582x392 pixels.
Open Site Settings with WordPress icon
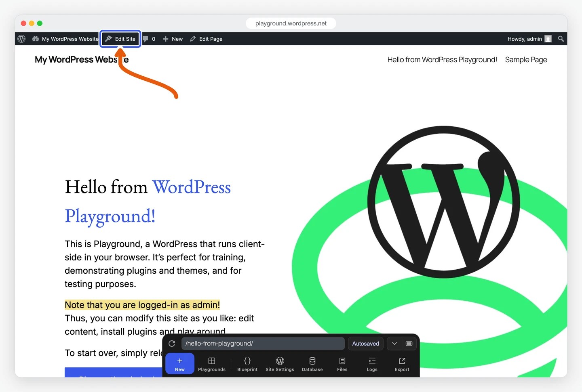click(x=280, y=364)
